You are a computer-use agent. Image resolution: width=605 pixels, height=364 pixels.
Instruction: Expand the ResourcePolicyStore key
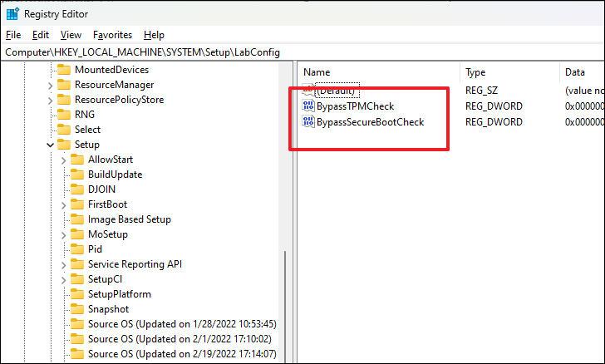50,101
